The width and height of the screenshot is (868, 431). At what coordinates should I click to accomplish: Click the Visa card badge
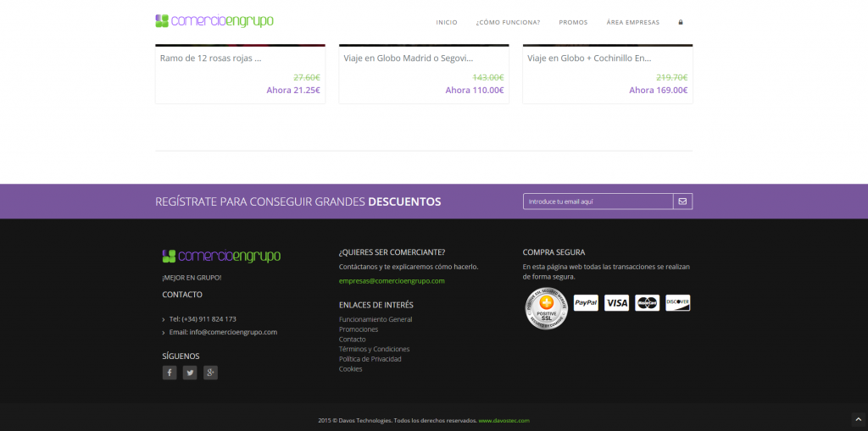click(616, 303)
